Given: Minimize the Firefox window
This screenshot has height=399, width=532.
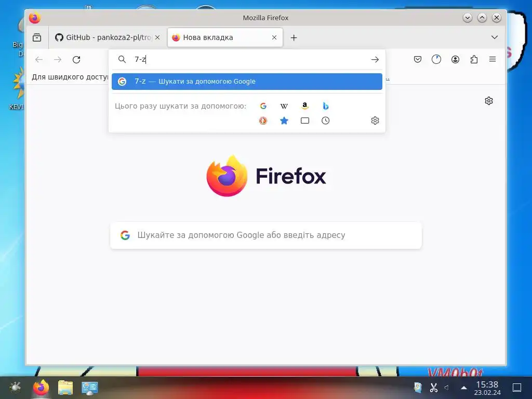Looking at the screenshot, I should click(x=468, y=18).
